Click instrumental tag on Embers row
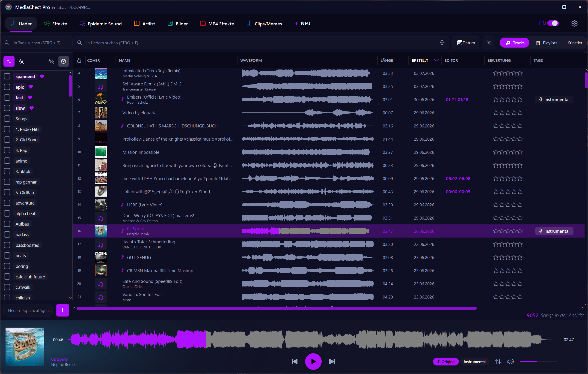588x374 pixels. click(x=554, y=100)
